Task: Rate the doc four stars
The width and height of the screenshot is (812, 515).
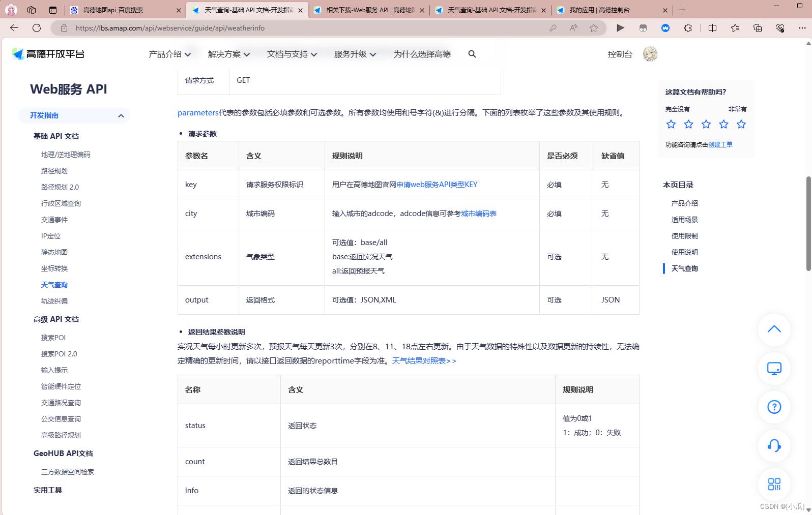Action: (723, 124)
